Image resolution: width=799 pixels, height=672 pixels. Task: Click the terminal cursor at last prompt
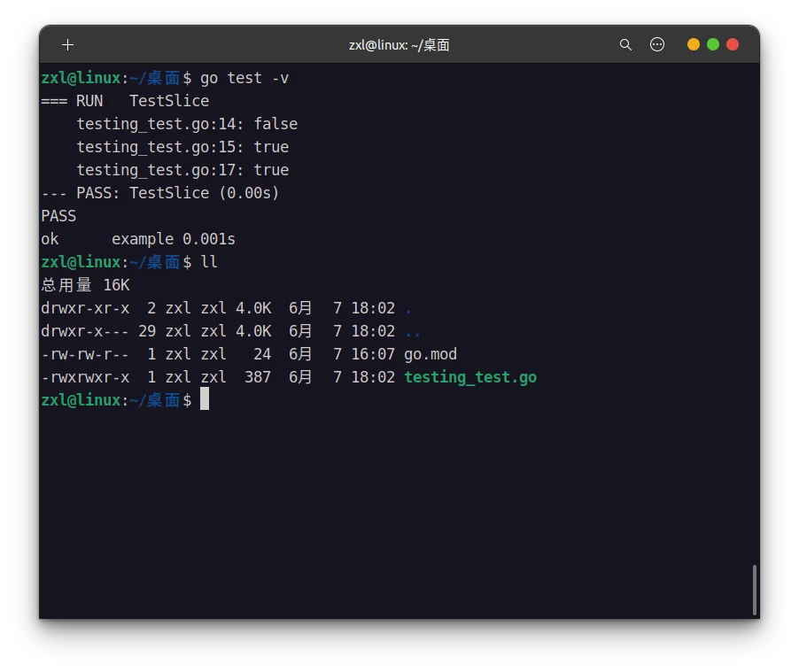205,398
